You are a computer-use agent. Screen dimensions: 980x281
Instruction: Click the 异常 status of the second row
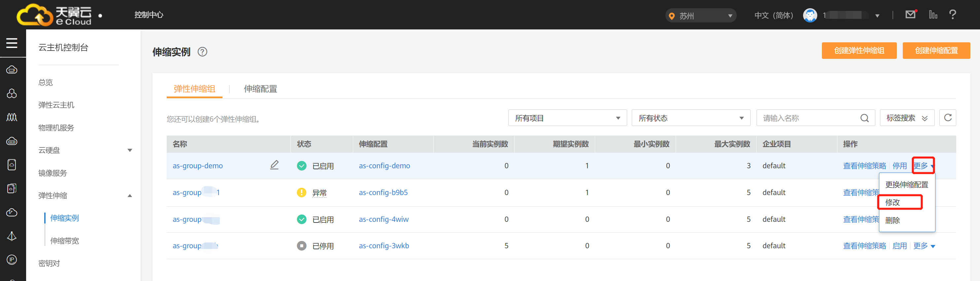(x=319, y=192)
